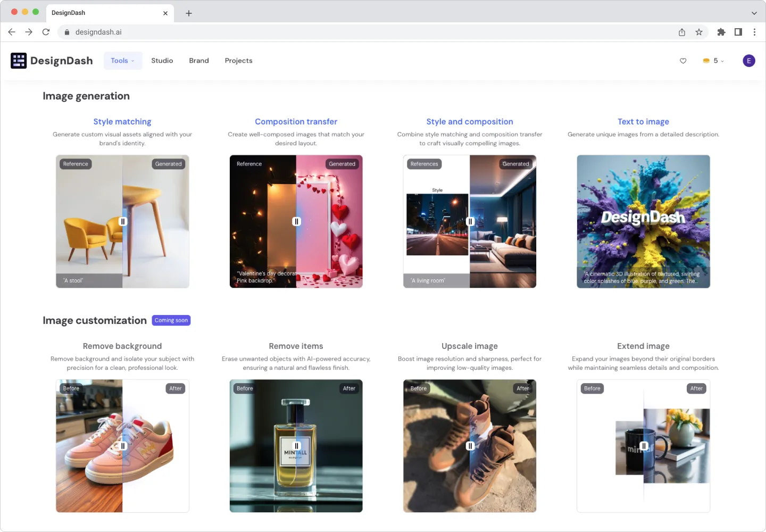The image size is (766, 532).
Task: Click the Remove items comparison handle
Action: click(296, 446)
